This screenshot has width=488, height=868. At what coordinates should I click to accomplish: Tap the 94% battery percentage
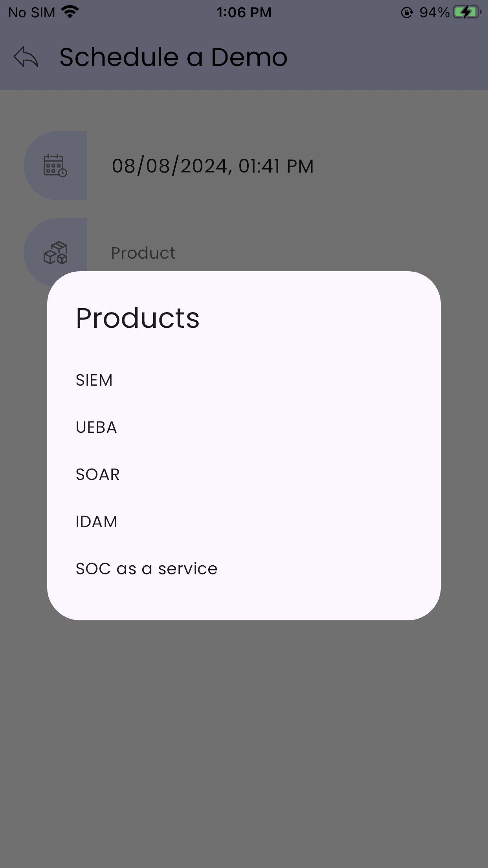click(x=434, y=13)
